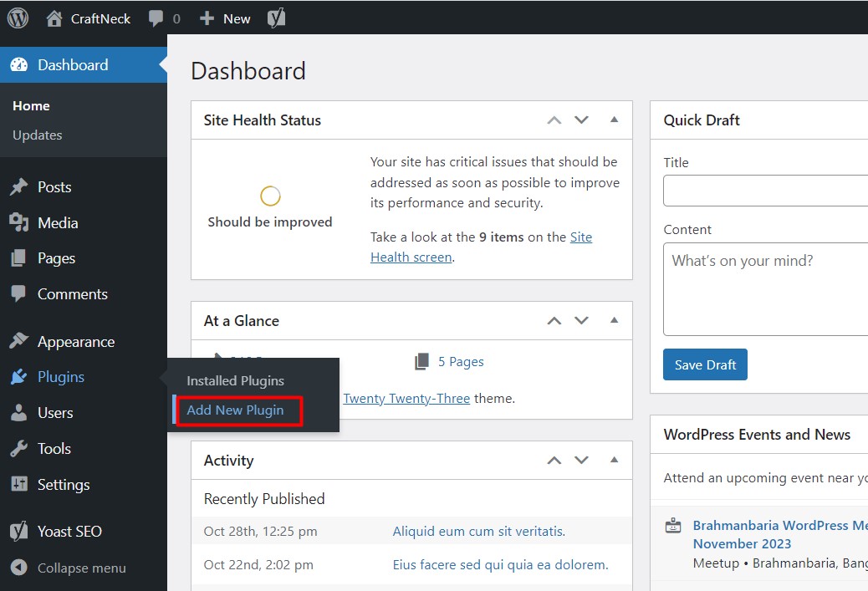The width and height of the screenshot is (868, 591).
Task: Click the Comments bubble icon in the sidebar
Action: coord(18,293)
